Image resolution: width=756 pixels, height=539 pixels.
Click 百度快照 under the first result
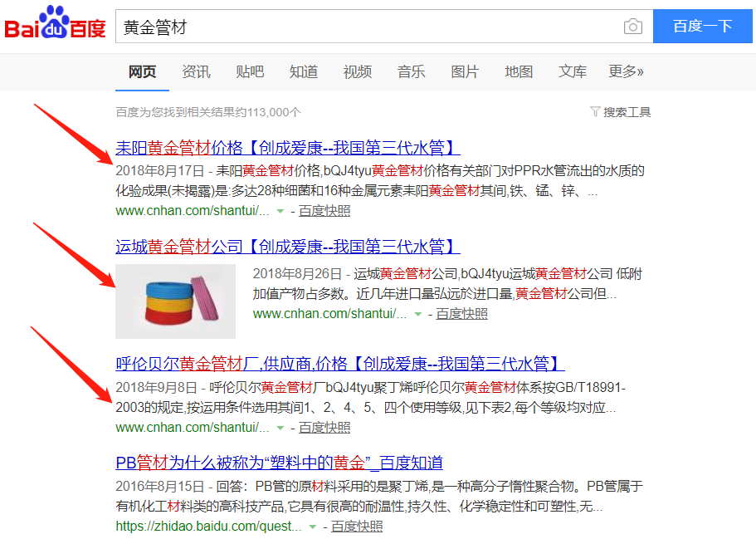327,211
